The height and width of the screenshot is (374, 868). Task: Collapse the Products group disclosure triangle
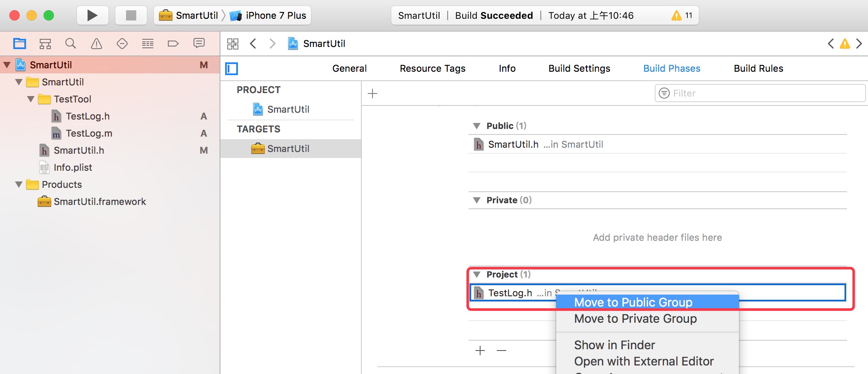click(x=19, y=184)
